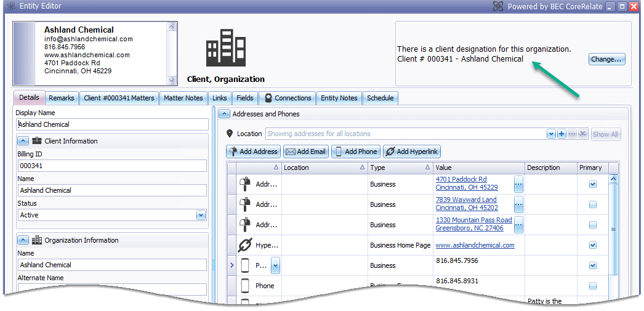Click the Add Hyperlink button
The width and height of the screenshot is (644, 311).
[x=413, y=151]
